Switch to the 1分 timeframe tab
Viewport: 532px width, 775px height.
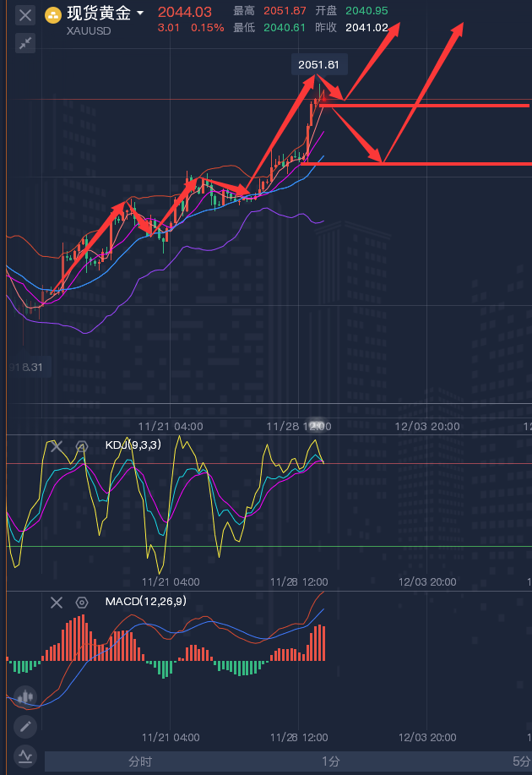330,761
